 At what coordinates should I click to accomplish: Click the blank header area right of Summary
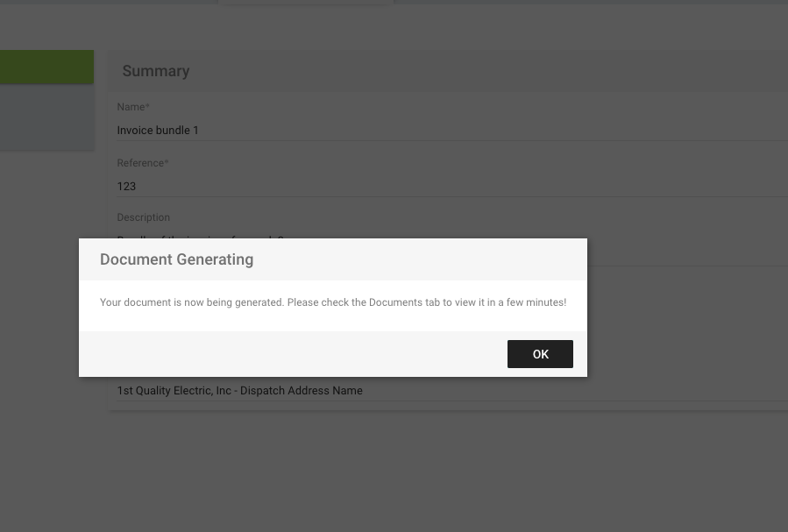click(482, 71)
